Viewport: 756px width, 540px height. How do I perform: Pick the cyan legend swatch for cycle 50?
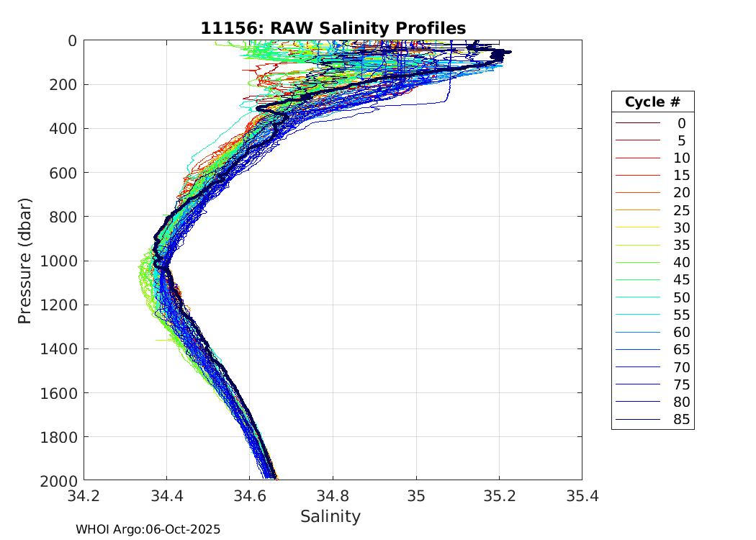pos(637,297)
